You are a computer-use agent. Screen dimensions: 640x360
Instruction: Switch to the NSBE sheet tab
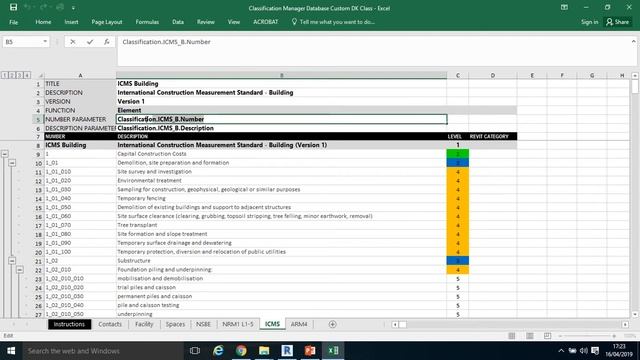tap(203, 324)
